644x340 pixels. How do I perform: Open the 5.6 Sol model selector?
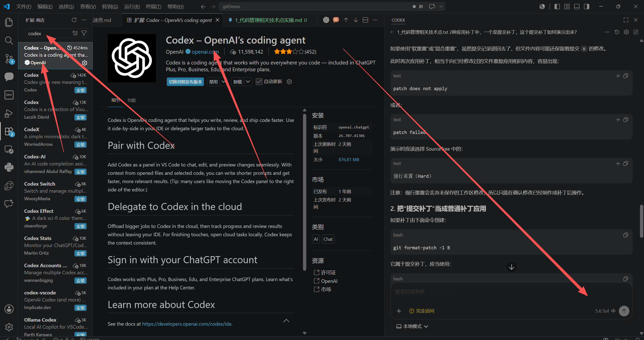point(605,311)
